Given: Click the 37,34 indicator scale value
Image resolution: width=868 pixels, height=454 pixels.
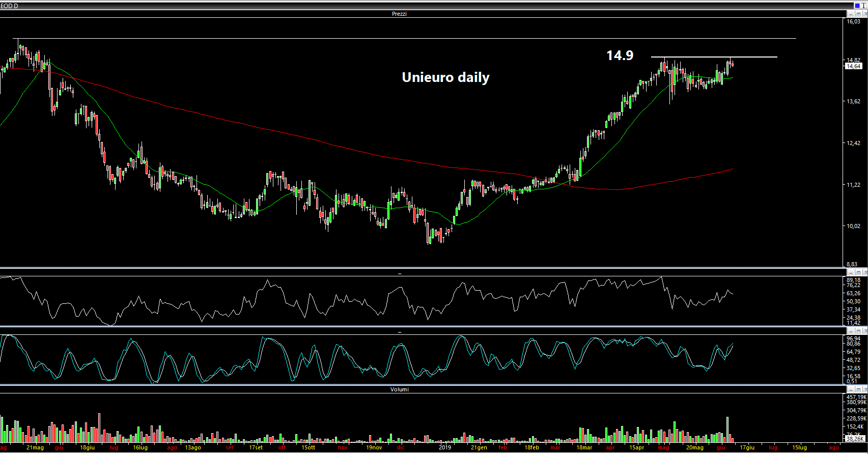Looking at the screenshot, I should 853,309.
